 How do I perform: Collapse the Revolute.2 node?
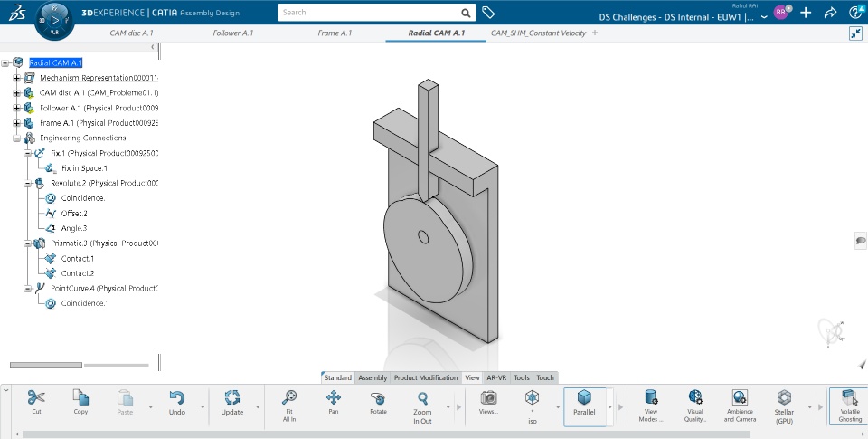[27, 184]
